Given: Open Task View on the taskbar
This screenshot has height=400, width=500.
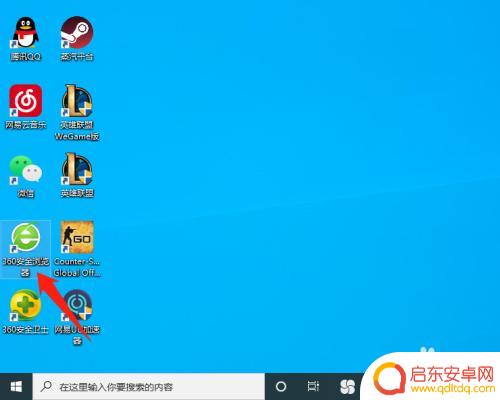Looking at the screenshot, I should click(313, 387).
